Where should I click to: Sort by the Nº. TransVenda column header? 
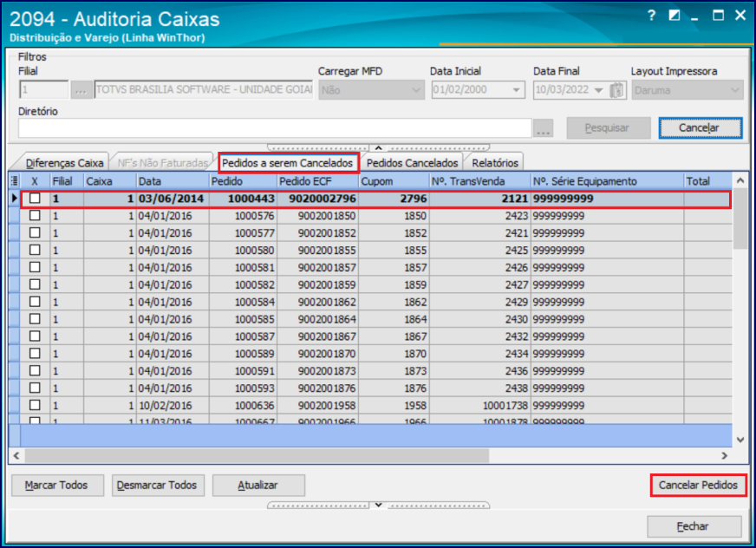tap(479, 181)
